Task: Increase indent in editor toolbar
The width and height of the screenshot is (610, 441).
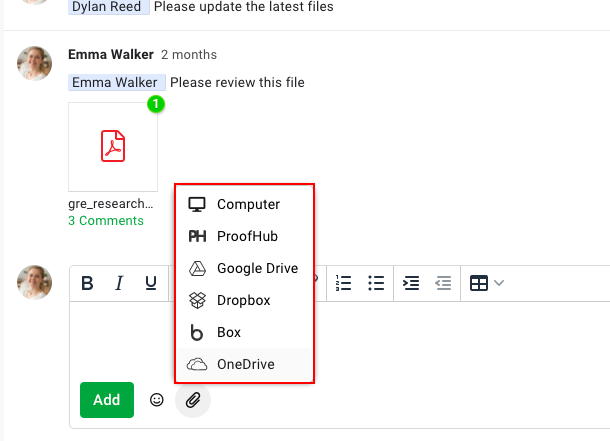Action: [411, 283]
